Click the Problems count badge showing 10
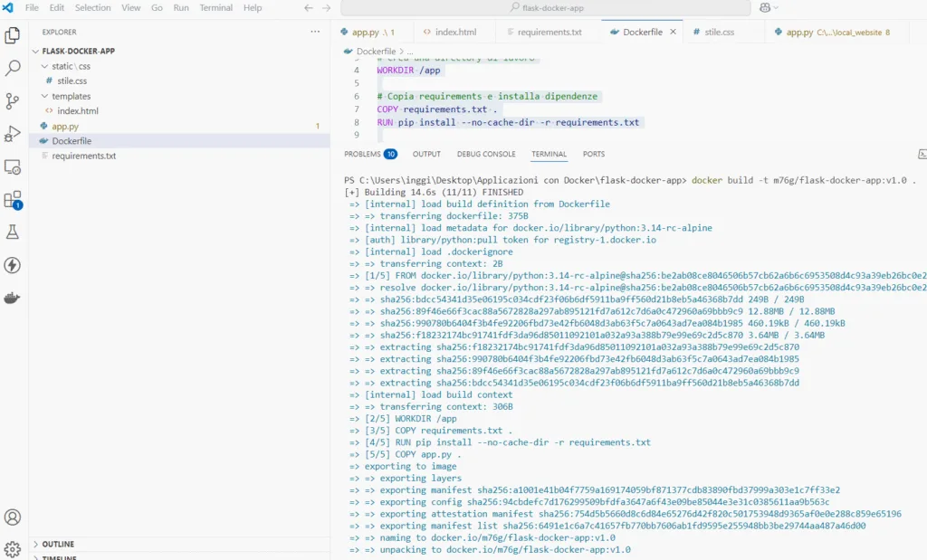This screenshot has height=560, width=927. pyautogui.click(x=391, y=154)
